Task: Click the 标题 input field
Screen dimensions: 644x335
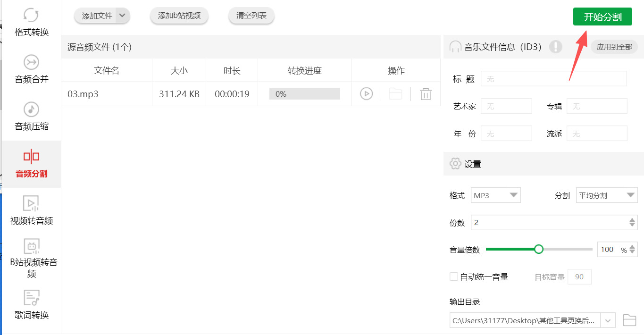Action: click(553, 78)
